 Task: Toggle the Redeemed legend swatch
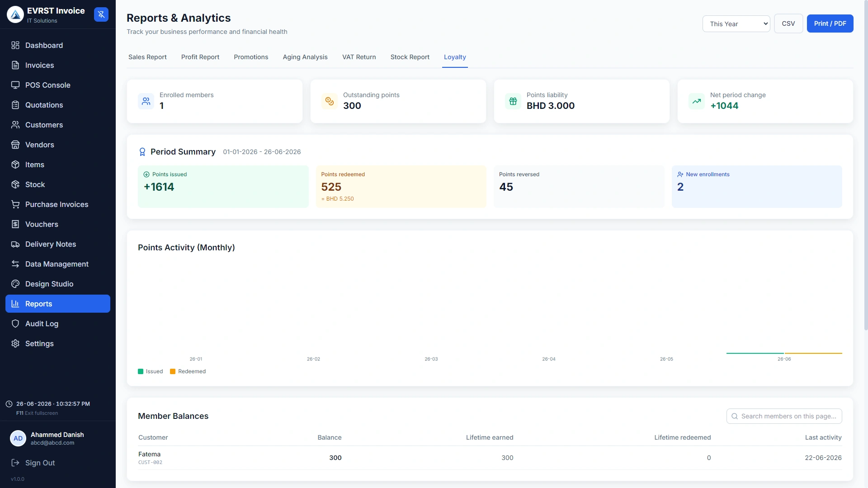pyautogui.click(x=173, y=371)
